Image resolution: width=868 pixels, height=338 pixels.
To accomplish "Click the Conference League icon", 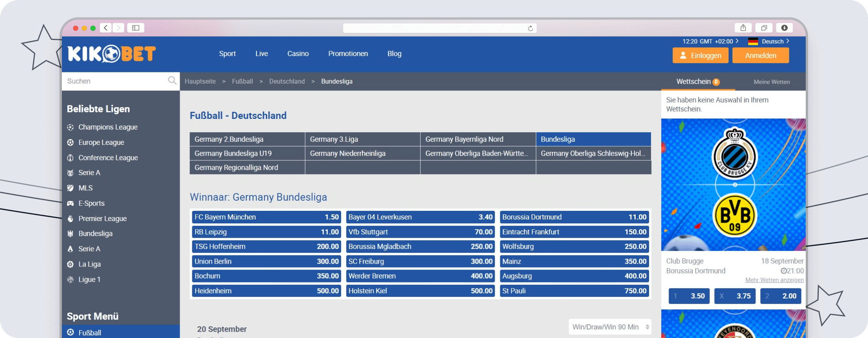I will (71, 158).
